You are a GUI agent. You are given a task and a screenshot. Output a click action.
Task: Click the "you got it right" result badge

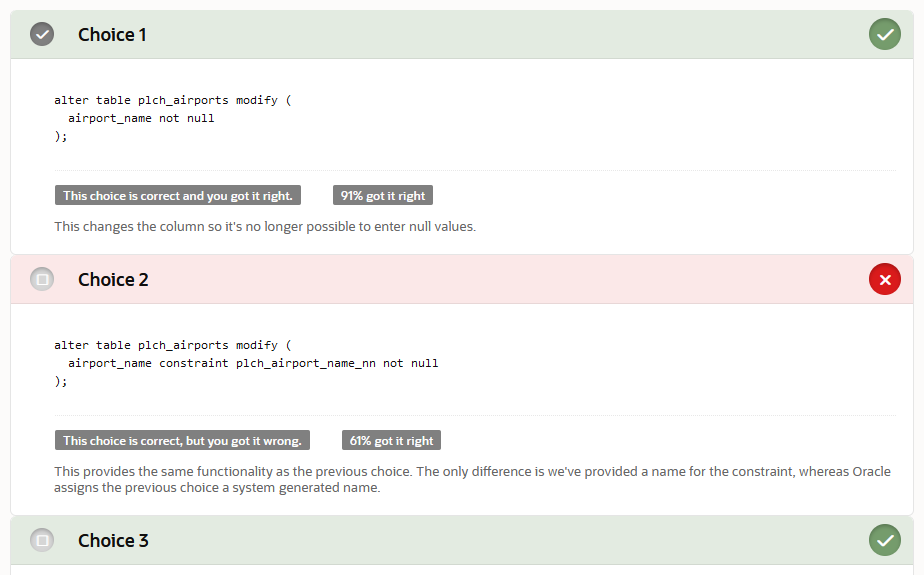point(178,196)
